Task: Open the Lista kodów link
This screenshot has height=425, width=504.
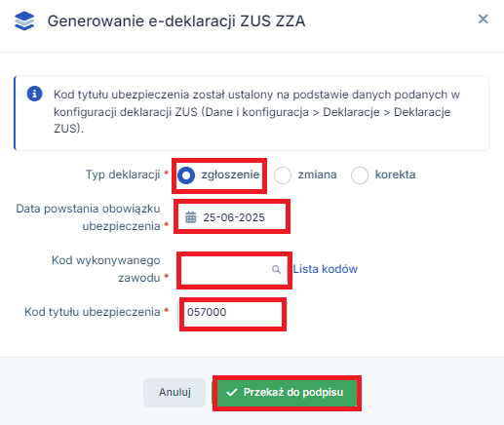Action: (x=326, y=269)
